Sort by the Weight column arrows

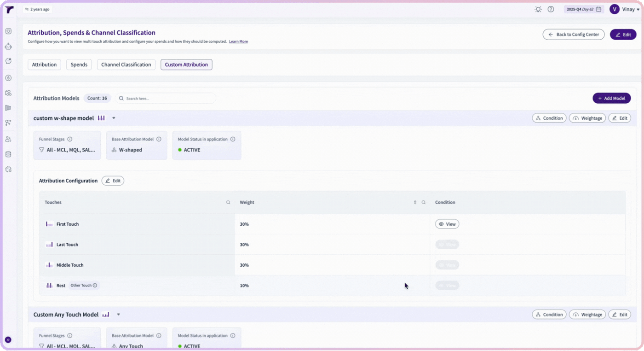(x=415, y=202)
